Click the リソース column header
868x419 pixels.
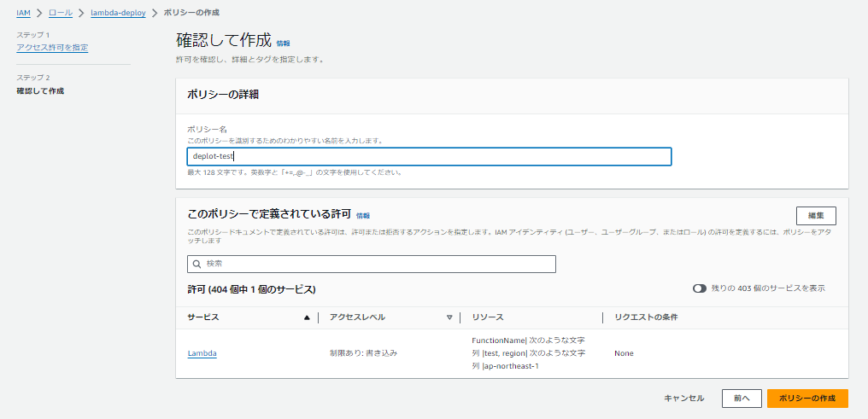pos(487,317)
